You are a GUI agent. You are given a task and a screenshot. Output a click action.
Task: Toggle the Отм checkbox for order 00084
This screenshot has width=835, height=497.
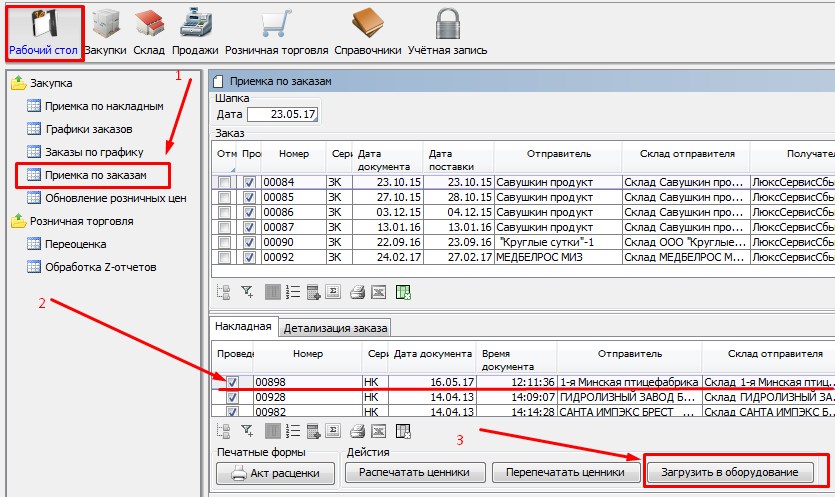[225, 183]
